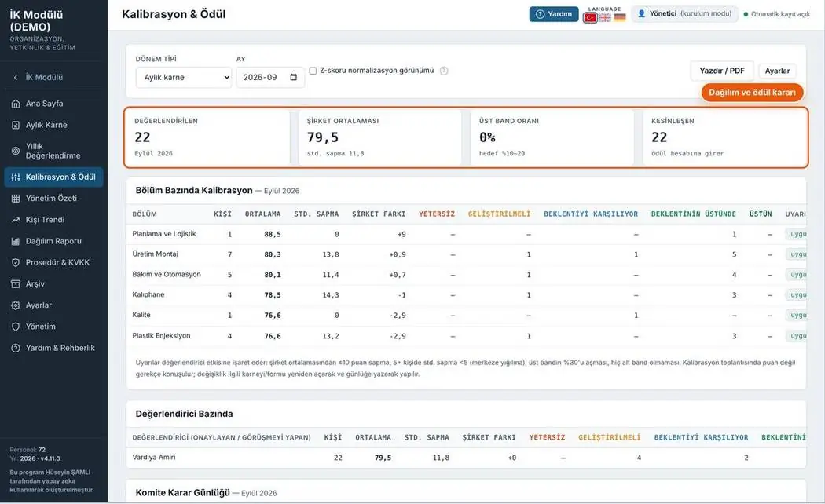Click the "Vardiya Amiri" evaluator name
Viewport: 825px width, 504px height.
pyautogui.click(x=154, y=457)
